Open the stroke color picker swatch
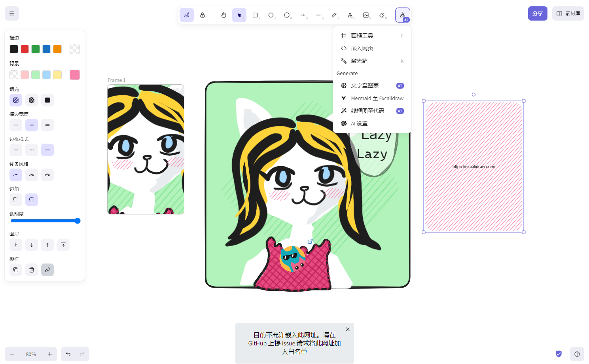Screen dimensions: 589x364 [x=75, y=49]
